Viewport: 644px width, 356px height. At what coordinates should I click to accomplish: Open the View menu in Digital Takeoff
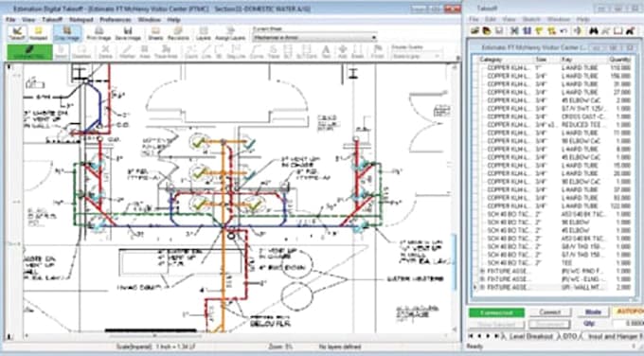click(x=28, y=19)
